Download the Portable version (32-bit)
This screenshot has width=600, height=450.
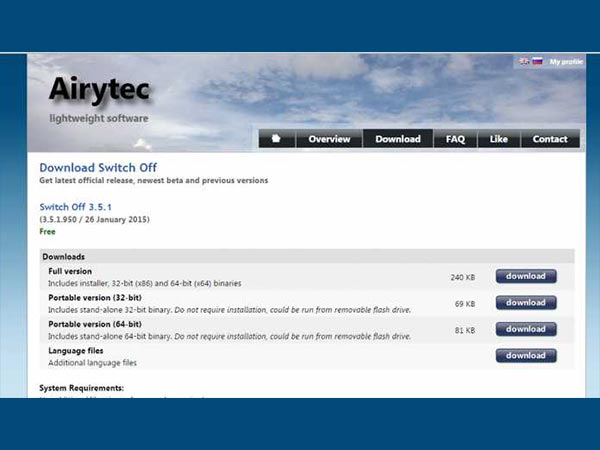point(526,303)
